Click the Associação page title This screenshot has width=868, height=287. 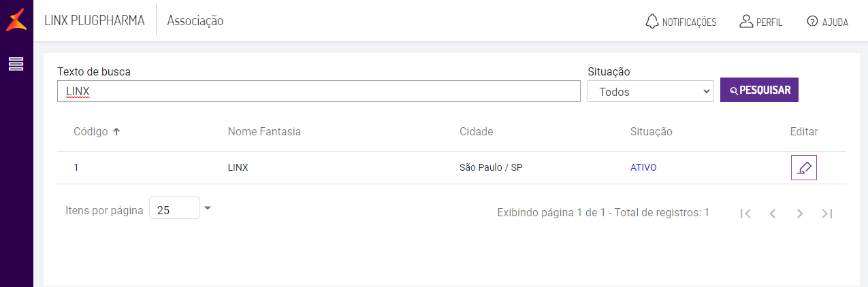coord(195,21)
